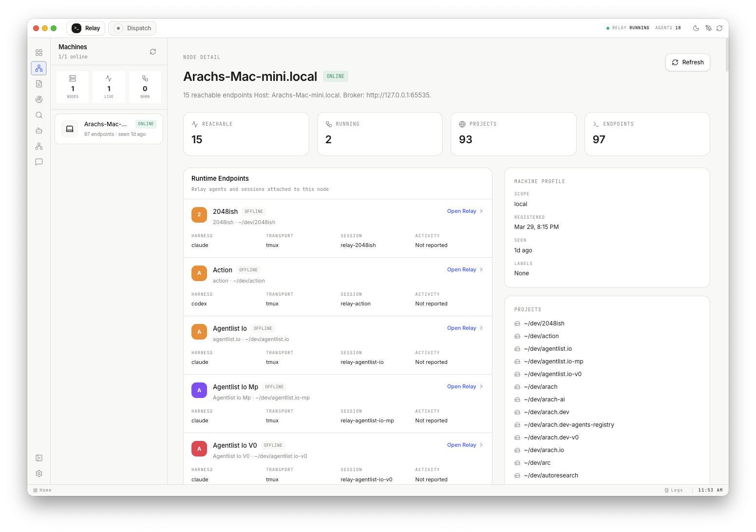Click the Refresh button in node detail

pyautogui.click(x=687, y=62)
